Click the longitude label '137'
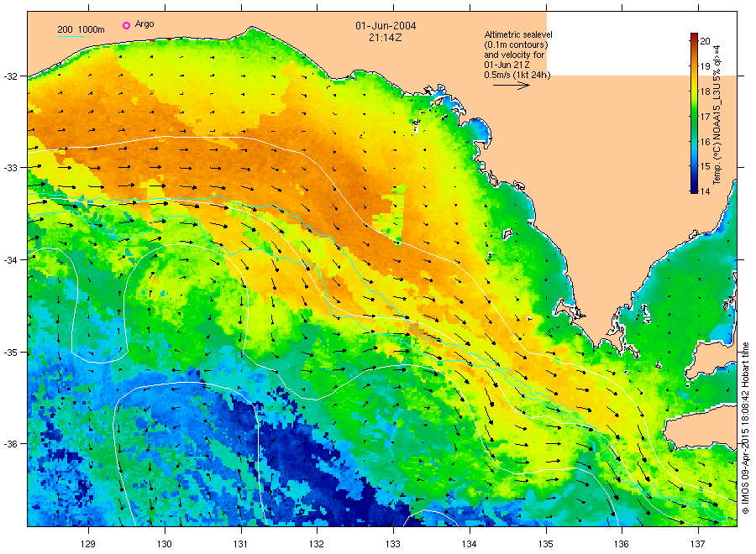This screenshot has width=756, height=554. click(x=698, y=544)
